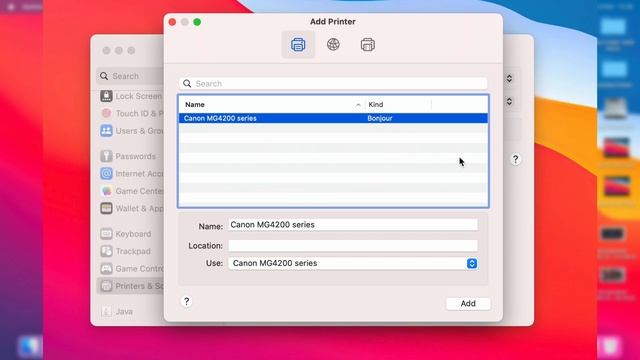Toggle the sort arrow on Name column

(x=358, y=105)
